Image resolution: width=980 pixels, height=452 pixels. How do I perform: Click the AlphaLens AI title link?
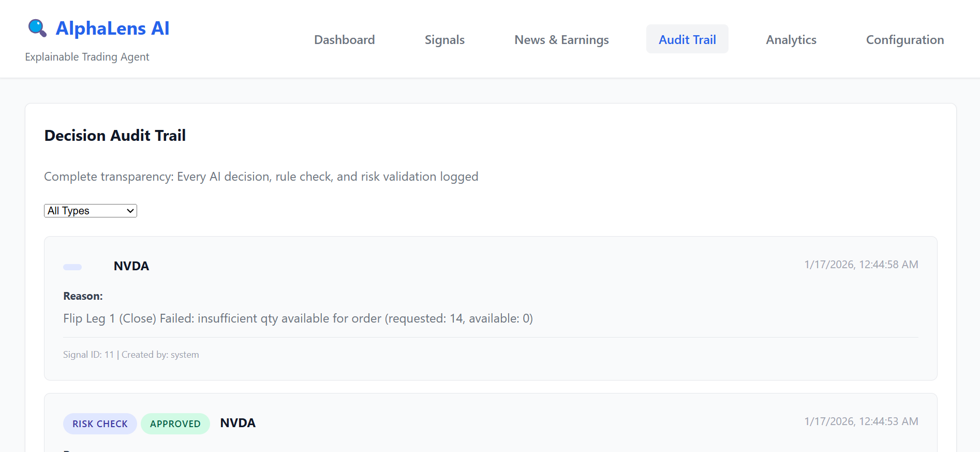[112, 28]
